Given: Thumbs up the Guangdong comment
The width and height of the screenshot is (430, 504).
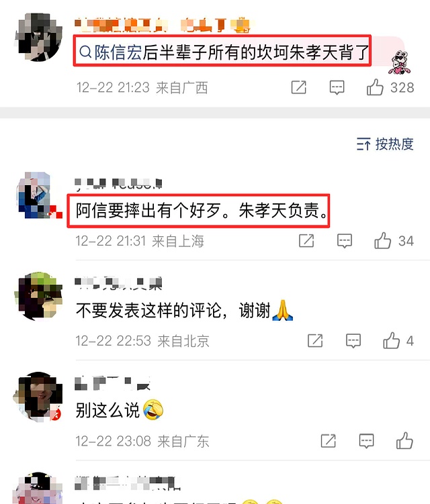Looking at the screenshot, I should (x=404, y=440).
